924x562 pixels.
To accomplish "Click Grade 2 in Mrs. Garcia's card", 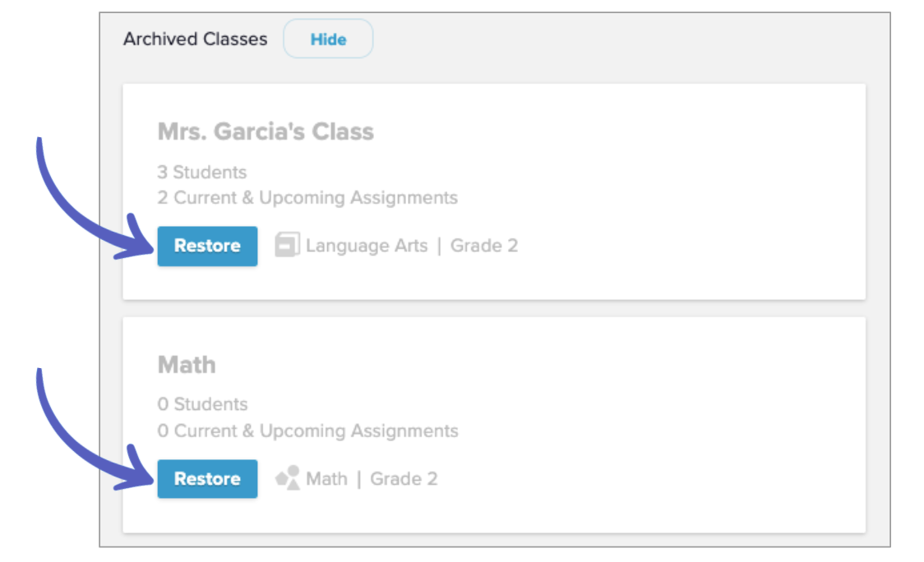I will pyautogui.click(x=483, y=246).
